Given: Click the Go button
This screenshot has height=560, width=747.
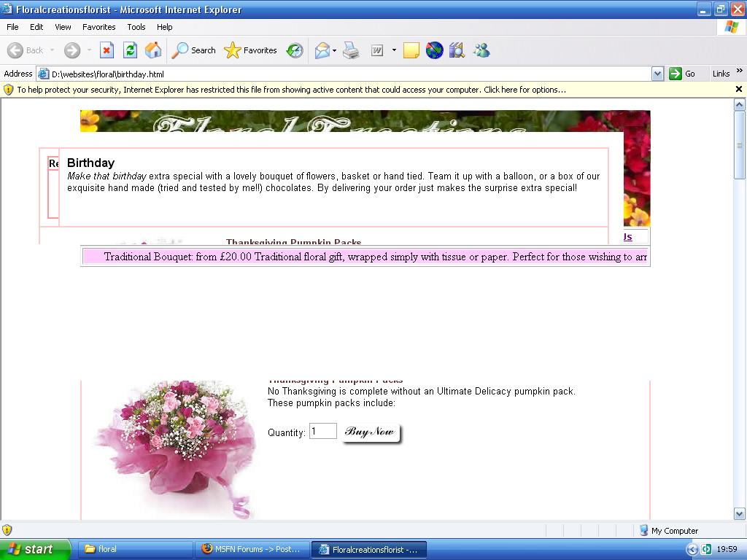Looking at the screenshot, I should 683,74.
